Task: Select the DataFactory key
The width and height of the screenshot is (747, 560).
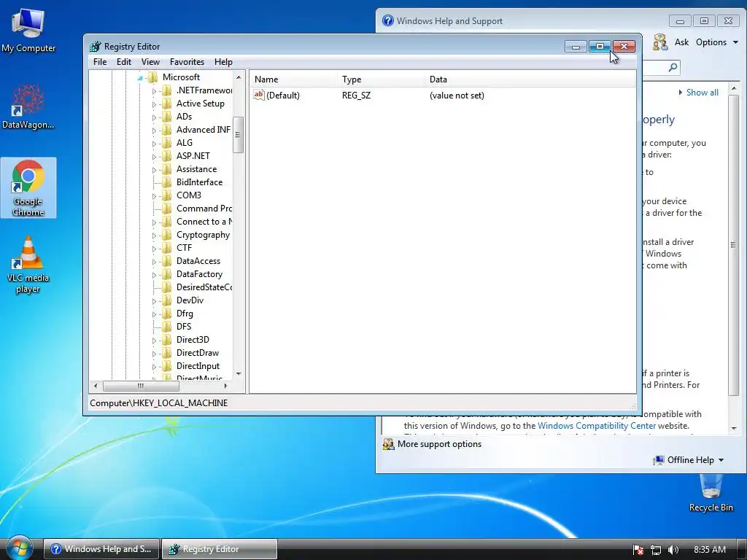Action: tap(199, 274)
